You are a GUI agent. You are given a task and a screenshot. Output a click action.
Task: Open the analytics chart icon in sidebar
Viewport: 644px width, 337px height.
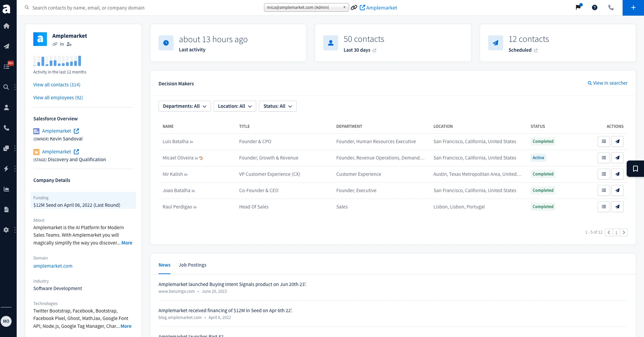6,189
